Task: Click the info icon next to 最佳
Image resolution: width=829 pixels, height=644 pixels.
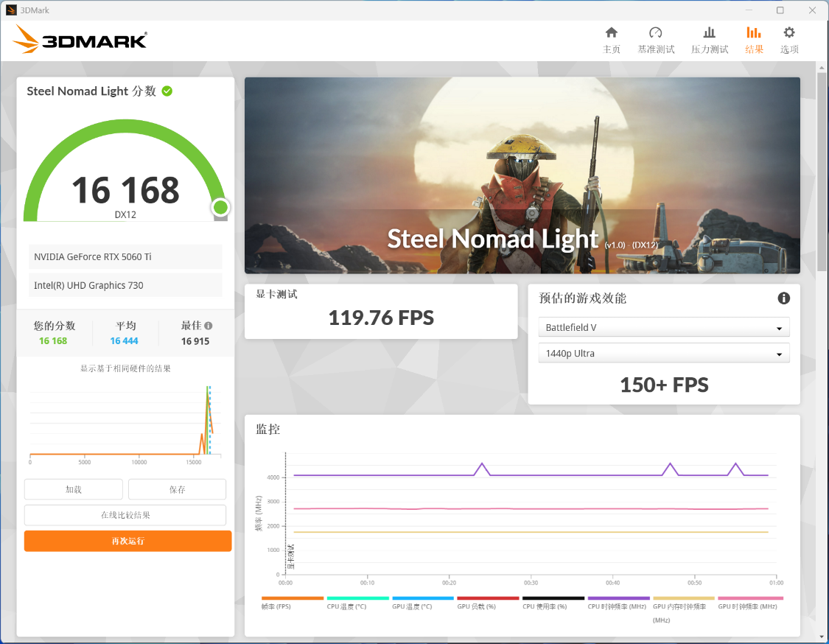Action: click(x=209, y=326)
